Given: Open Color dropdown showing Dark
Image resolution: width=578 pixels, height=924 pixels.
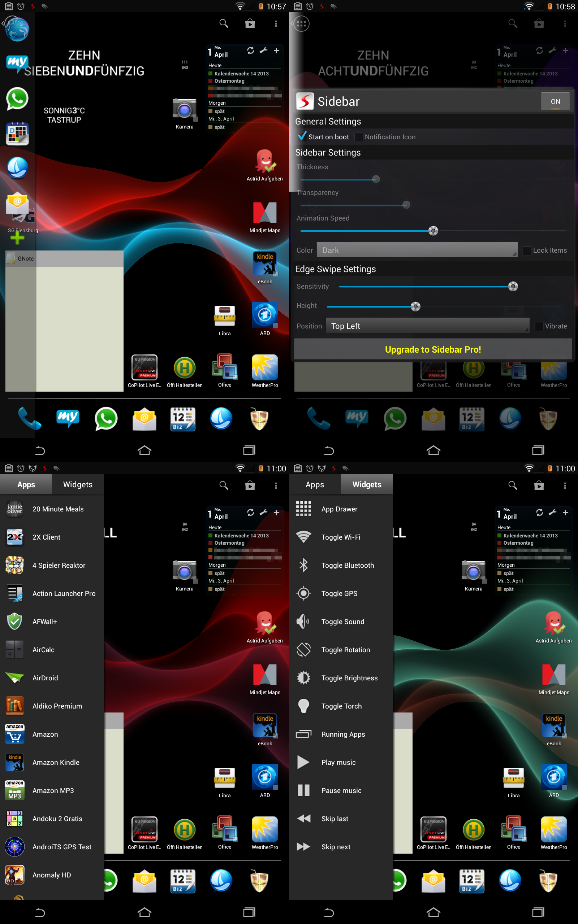Looking at the screenshot, I should [417, 250].
